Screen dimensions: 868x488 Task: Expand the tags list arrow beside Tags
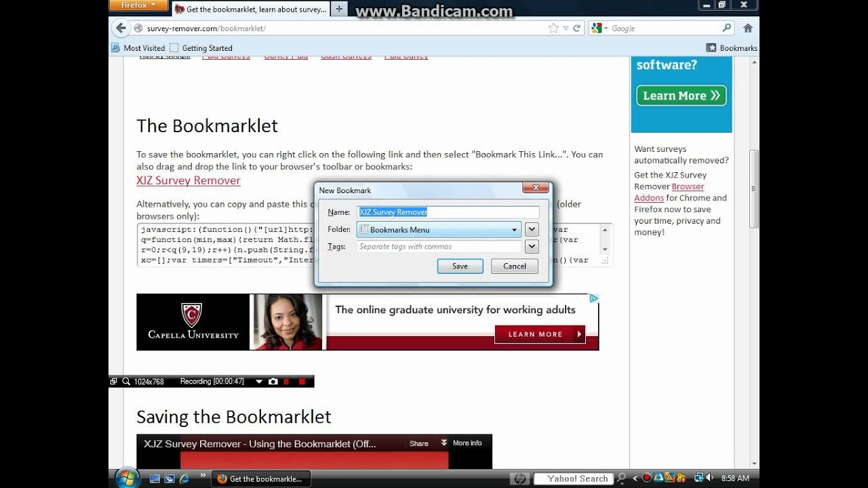tap(532, 247)
